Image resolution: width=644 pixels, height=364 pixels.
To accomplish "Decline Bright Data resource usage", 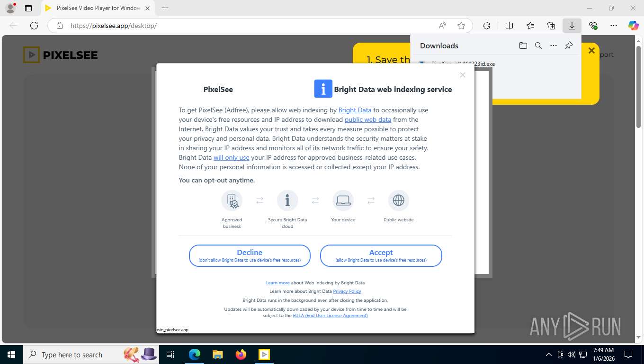I will [x=250, y=256].
